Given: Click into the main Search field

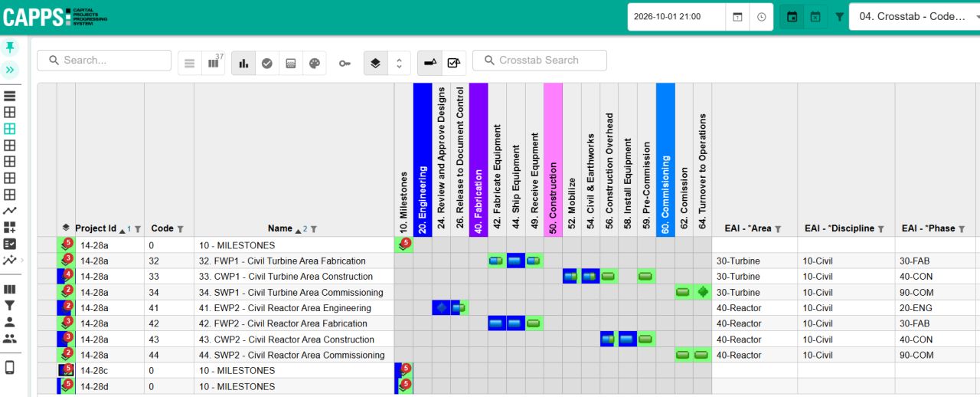Looking at the screenshot, I should [104, 61].
